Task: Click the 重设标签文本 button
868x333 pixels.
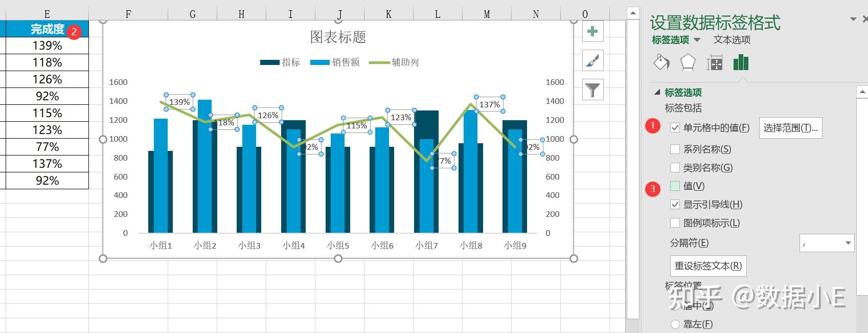Action: click(708, 266)
